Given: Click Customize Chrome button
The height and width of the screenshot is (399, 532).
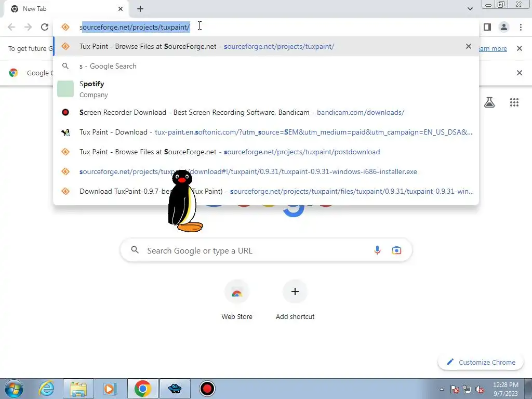Looking at the screenshot, I should 481,362.
